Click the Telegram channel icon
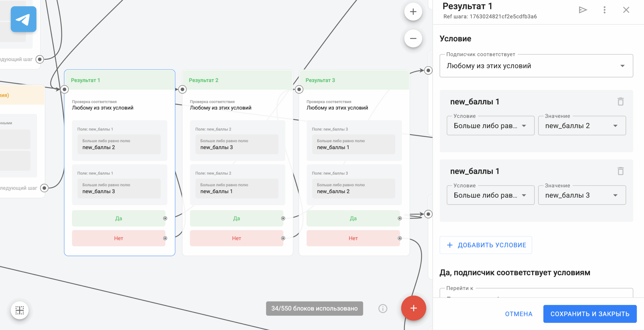This screenshot has height=330, width=644. point(23,19)
